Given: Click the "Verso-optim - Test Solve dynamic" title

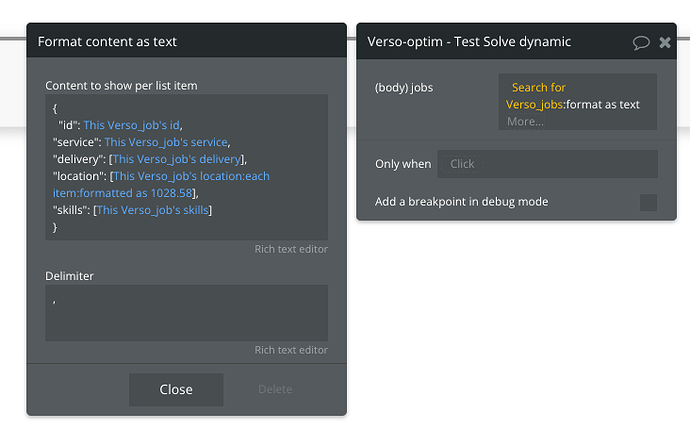Looking at the screenshot, I should point(469,42).
